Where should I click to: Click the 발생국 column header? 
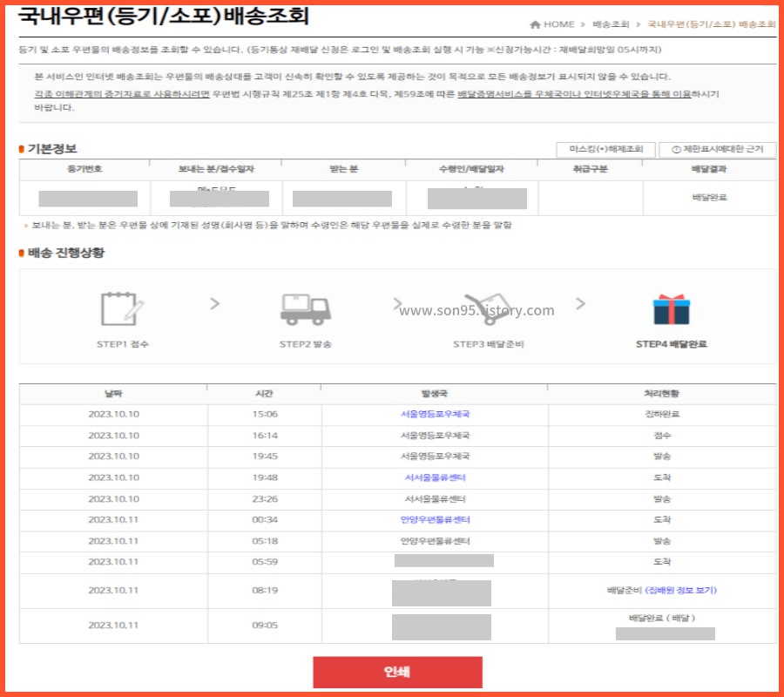click(435, 394)
